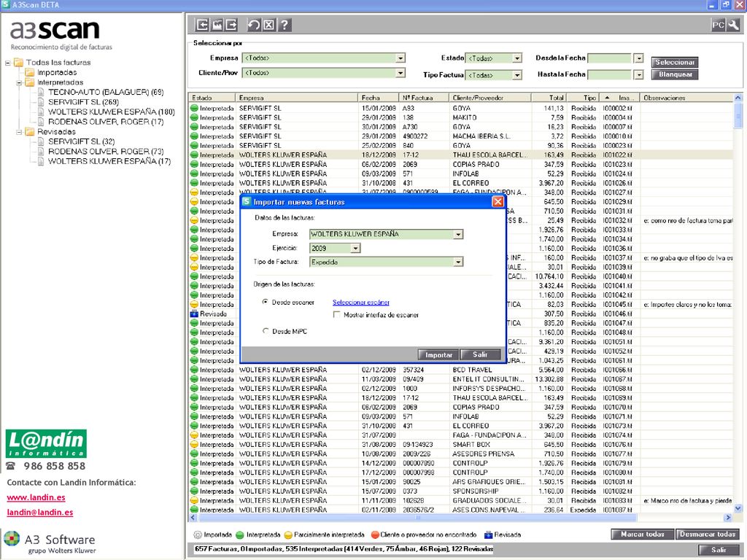The image size is (747, 560).
Task: Click the document icon beside WOLTERS KLUWER ESPAÑA (17)
Action: pos(41,161)
